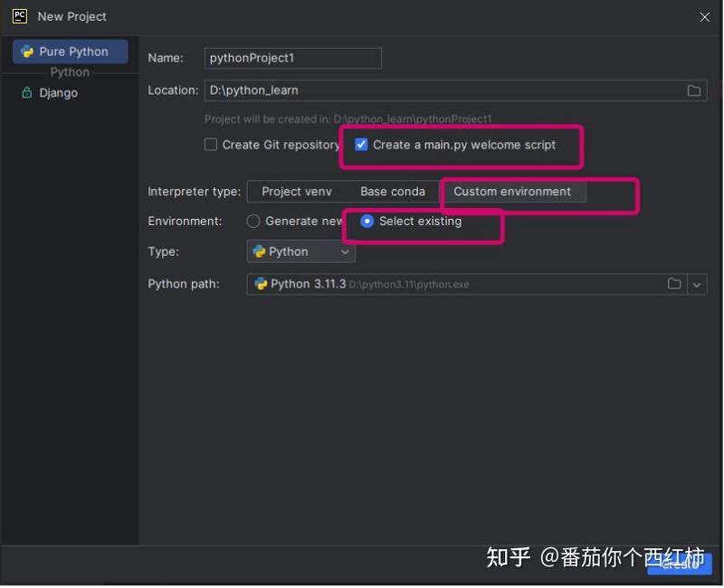Switch to the Project venv interpreter tab
The height and width of the screenshot is (588, 724).
pos(297,192)
